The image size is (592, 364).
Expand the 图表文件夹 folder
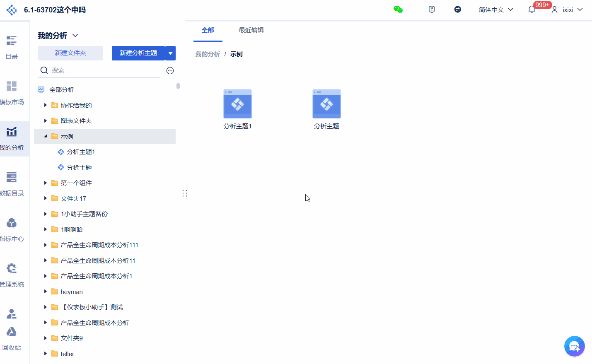click(46, 121)
